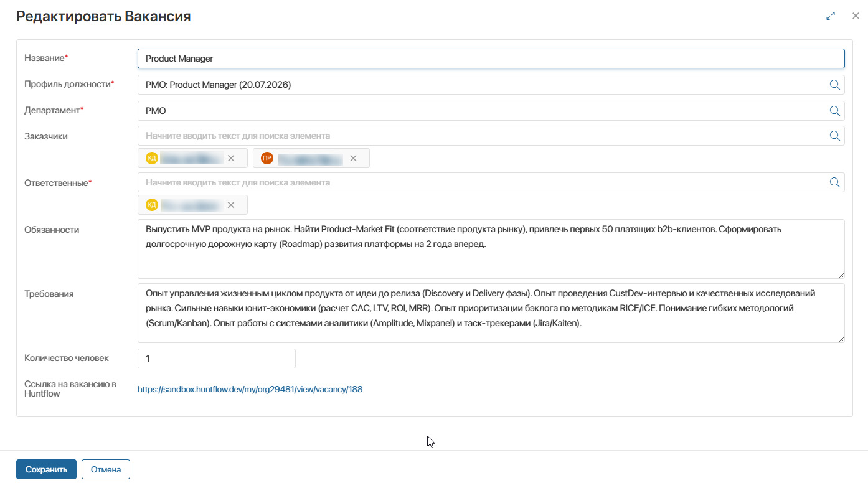Save the vacancy with Сохранить button

[46, 469]
